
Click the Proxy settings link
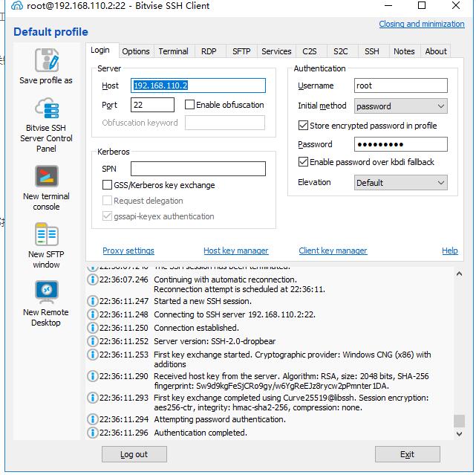(x=128, y=251)
